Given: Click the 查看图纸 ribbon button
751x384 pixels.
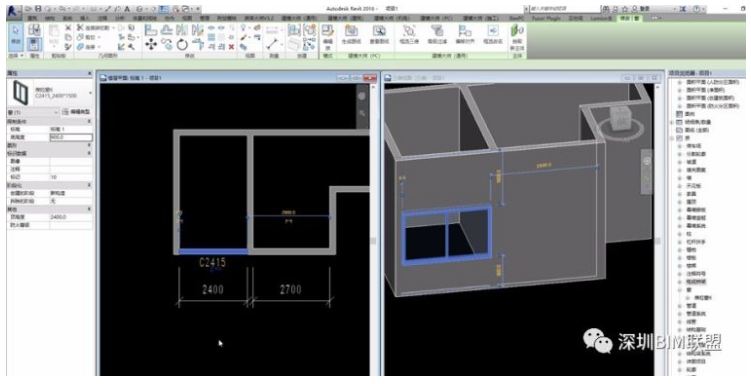Looking at the screenshot, I should 379,35.
